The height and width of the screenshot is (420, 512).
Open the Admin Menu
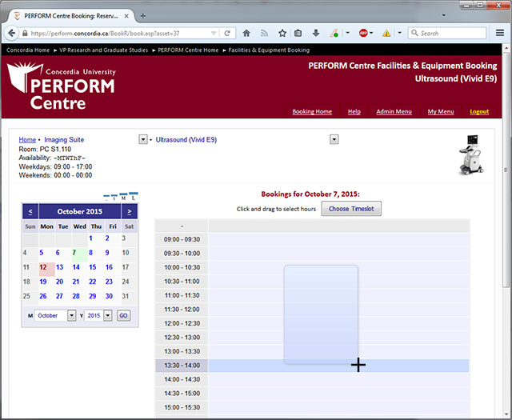[394, 112]
